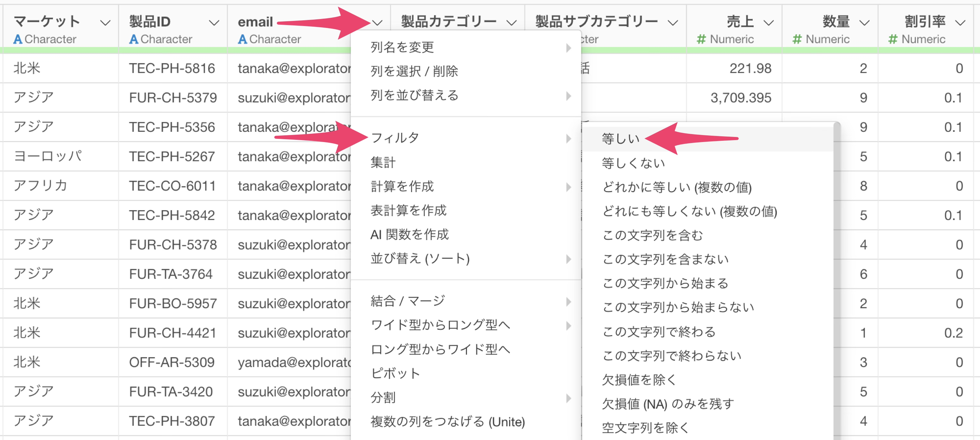
Task: Open the 割引率 column dropdown chevron
Action: pos(960,23)
